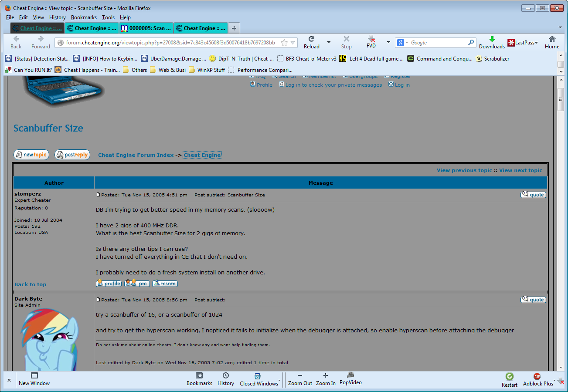
Task: Open the Back/Forward history dropdown arrow
Action: pyautogui.click(x=329, y=42)
